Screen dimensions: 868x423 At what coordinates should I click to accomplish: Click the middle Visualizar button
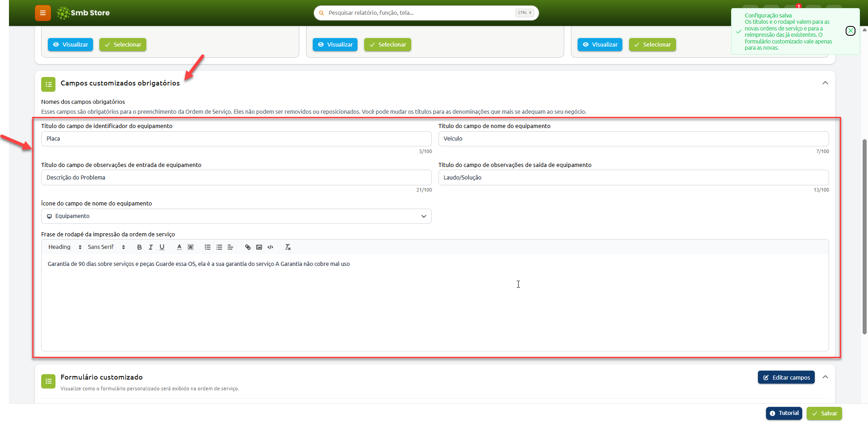(x=335, y=45)
